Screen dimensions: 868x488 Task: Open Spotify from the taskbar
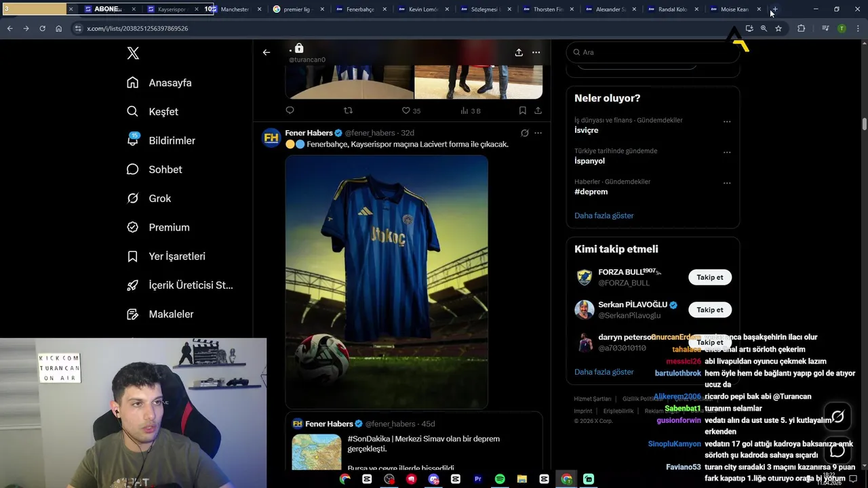coord(500,479)
